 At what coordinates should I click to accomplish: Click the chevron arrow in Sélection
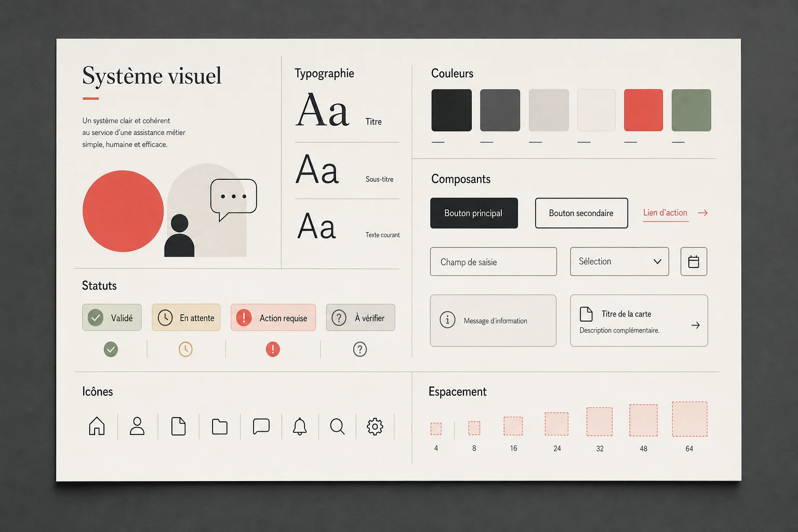657,261
